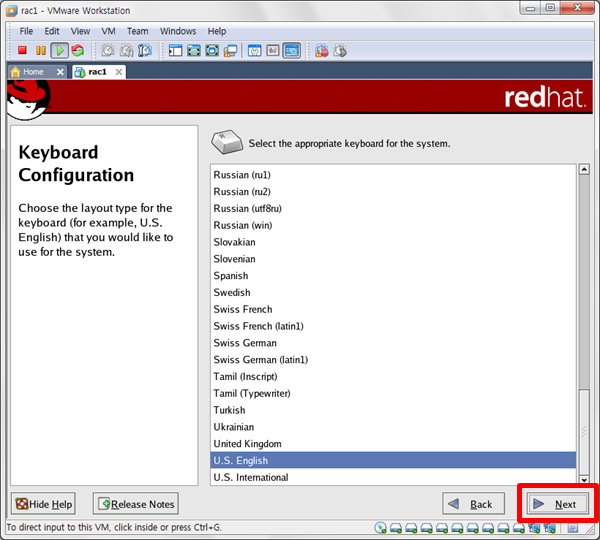Click the Unity mode icon with warning badge
The height and width of the screenshot is (540, 600).
coord(230,51)
